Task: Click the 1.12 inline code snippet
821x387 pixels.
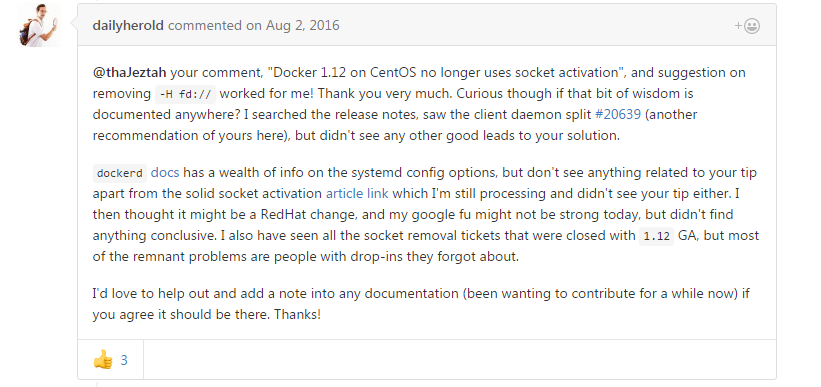Action: (x=657, y=236)
